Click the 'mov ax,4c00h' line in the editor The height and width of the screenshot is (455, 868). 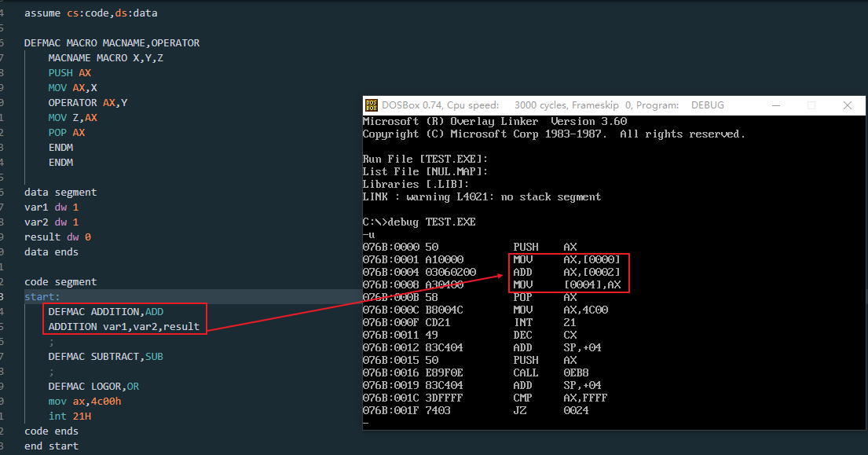click(85, 402)
